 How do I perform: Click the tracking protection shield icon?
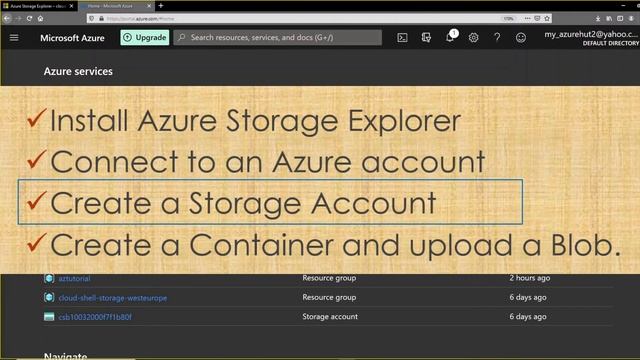click(91, 18)
